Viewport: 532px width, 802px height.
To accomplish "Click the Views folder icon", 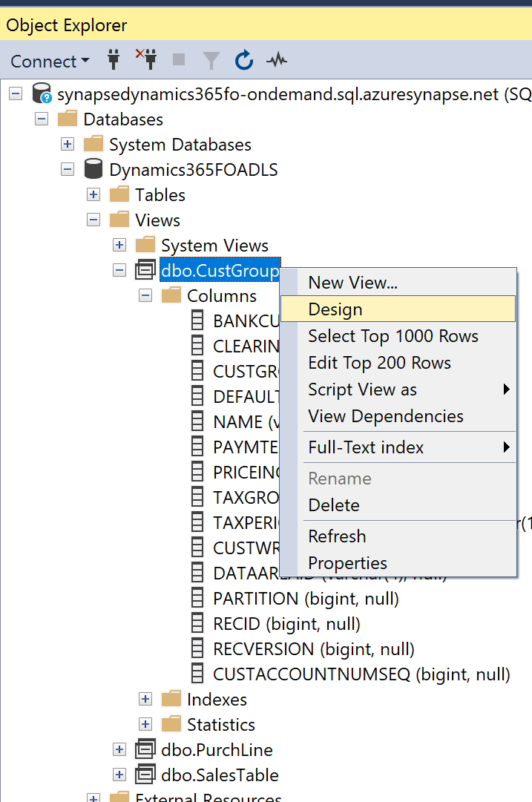I will click(x=119, y=220).
